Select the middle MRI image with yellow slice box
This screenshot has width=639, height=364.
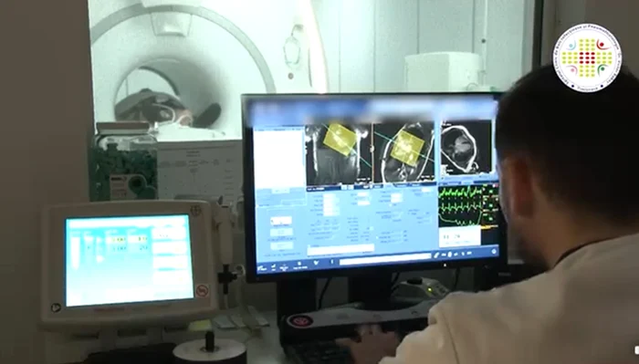click(x=403, y=151)
